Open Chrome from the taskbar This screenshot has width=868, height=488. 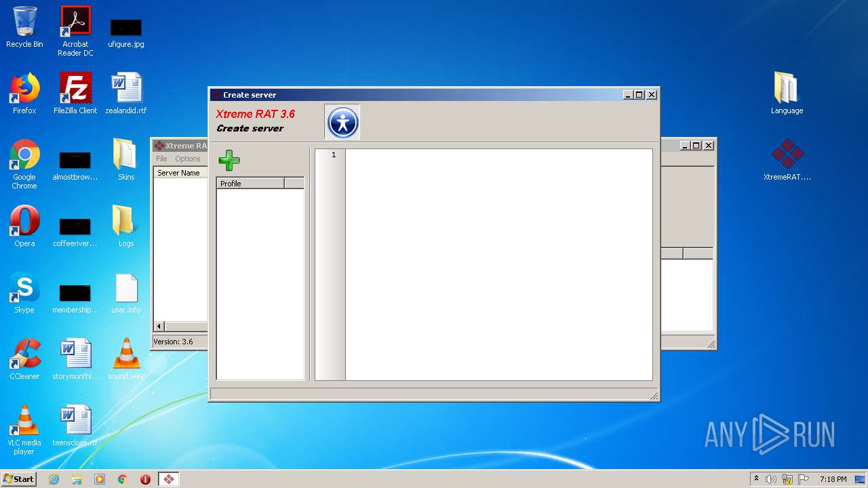(x=123, y=479)
